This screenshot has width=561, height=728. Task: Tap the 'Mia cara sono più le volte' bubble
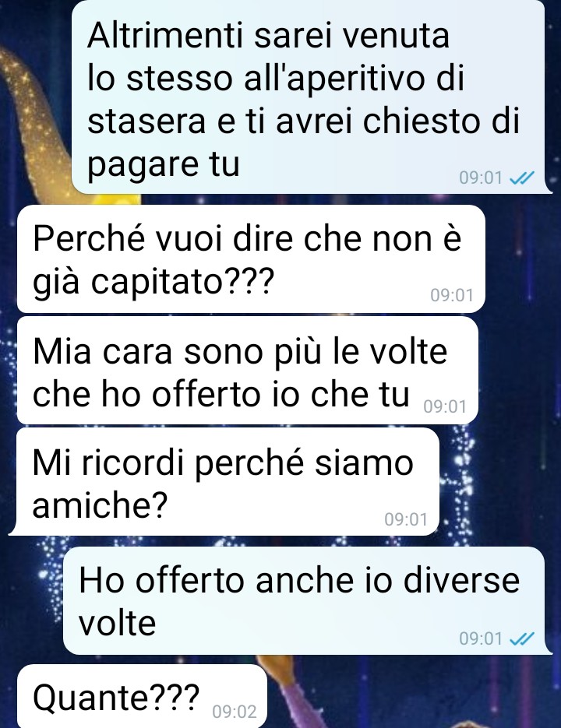[x=247, y=371]
